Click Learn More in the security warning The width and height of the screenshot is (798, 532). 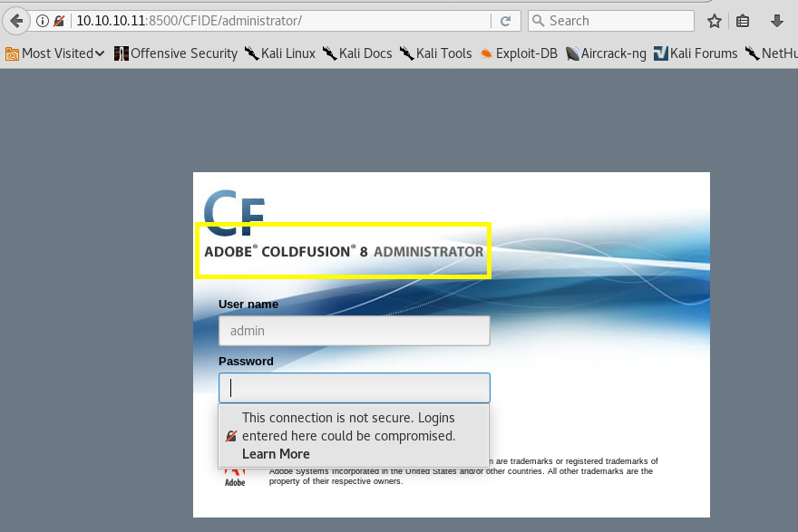[x=276, y=454]
